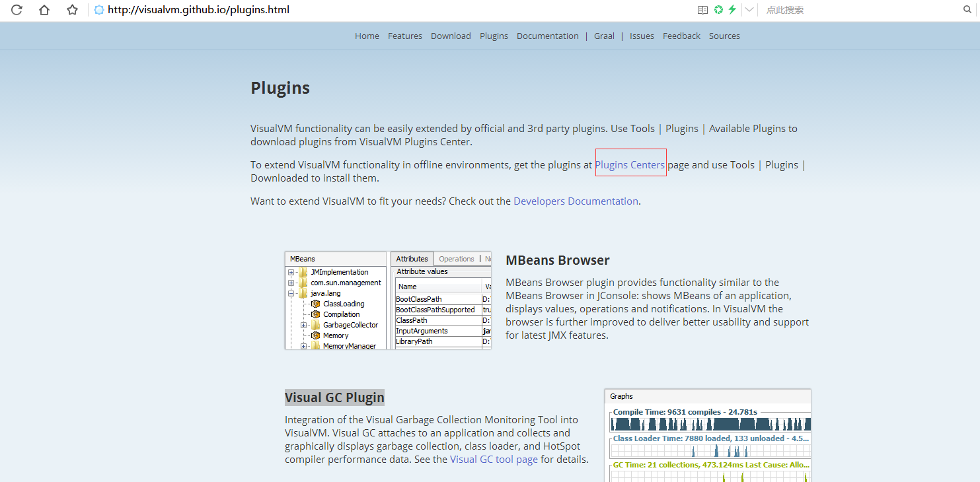Viewport: 980px width, 482px height.
Task: Click the Name column header in attributes table
Action: point(439,287)
